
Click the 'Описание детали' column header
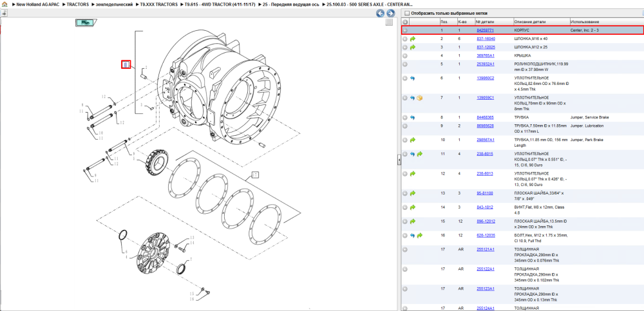529,22
